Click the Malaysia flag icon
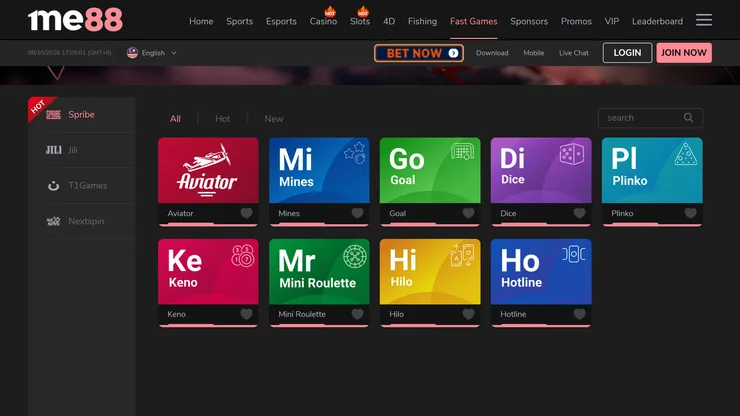This screenshot has height=416, width=740. (132, 53)
